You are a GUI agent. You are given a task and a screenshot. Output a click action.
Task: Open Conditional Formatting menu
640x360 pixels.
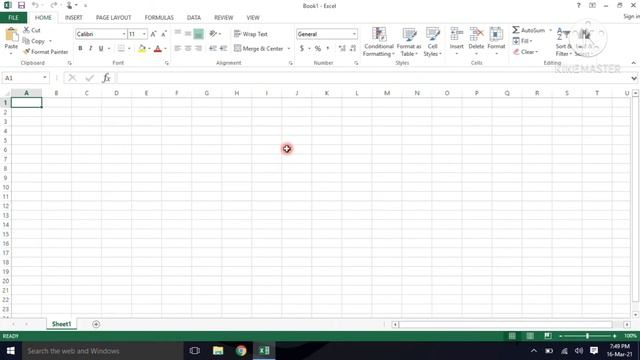point(379,42)
